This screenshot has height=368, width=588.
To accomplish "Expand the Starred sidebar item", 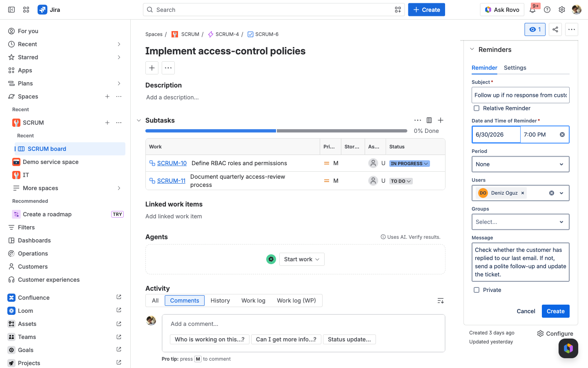I will [x=119, y=57].
